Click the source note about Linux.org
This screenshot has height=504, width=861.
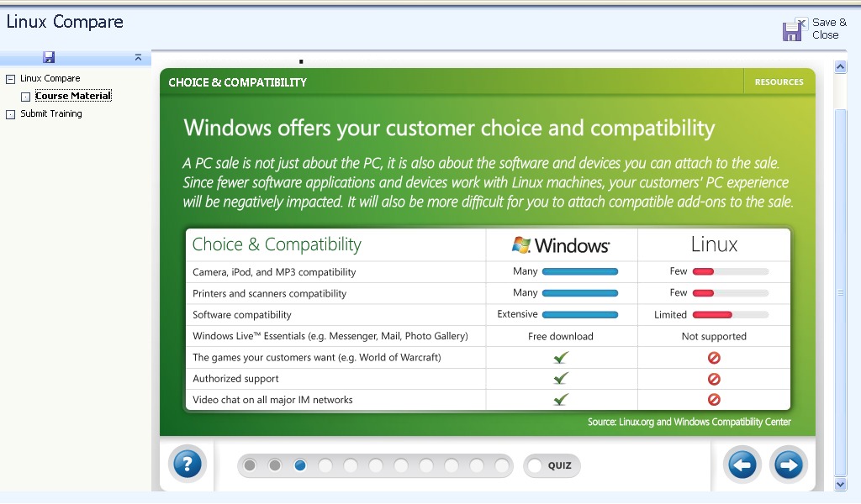(689, 422)
